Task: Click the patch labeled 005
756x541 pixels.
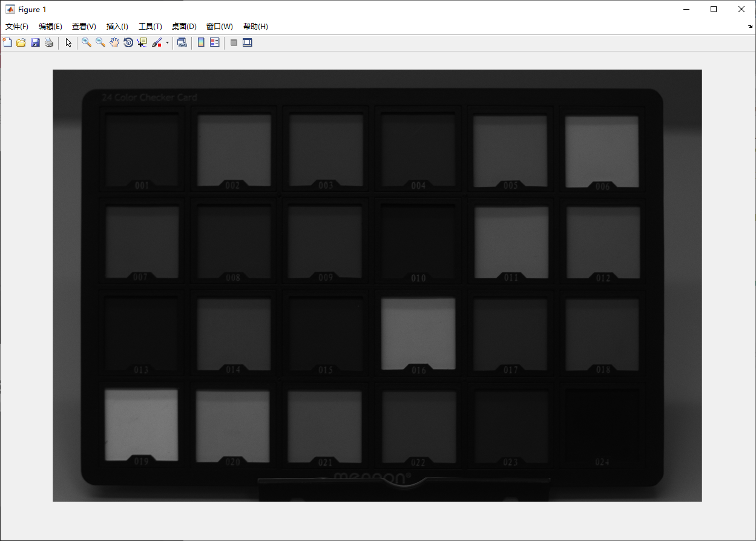Action: 510,151
